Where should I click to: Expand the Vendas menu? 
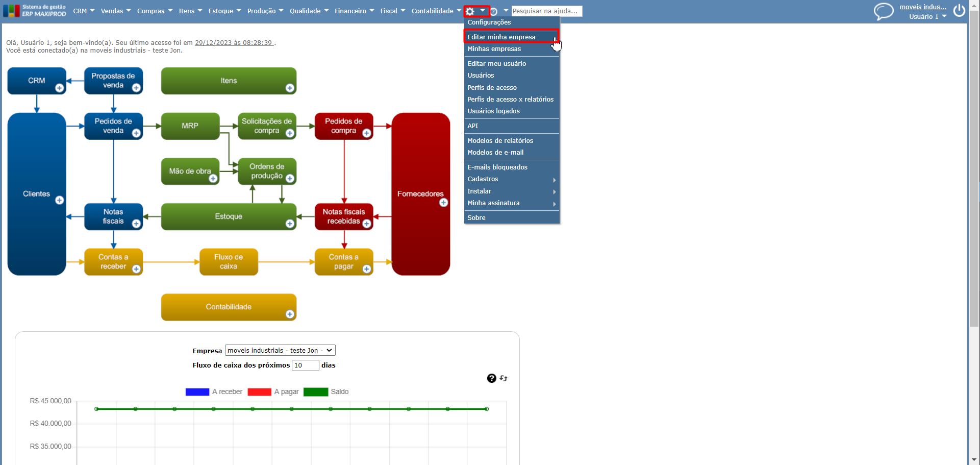[116, 11]
